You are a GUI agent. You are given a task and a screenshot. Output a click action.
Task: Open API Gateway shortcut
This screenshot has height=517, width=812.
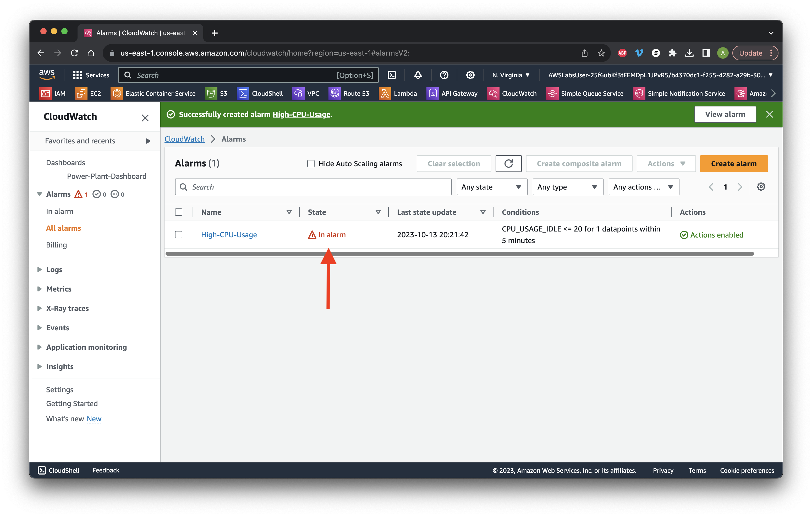453,94
